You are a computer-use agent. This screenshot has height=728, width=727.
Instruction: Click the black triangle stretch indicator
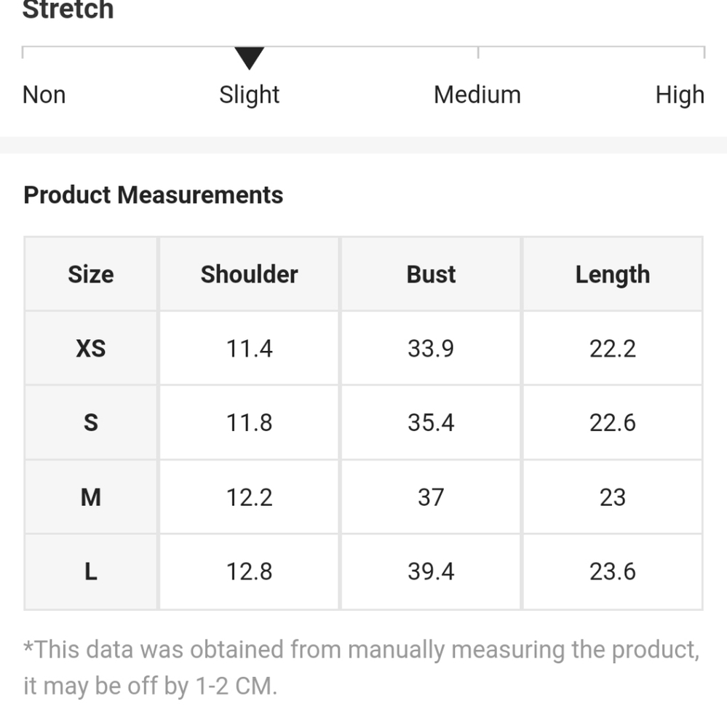[249, 58]
